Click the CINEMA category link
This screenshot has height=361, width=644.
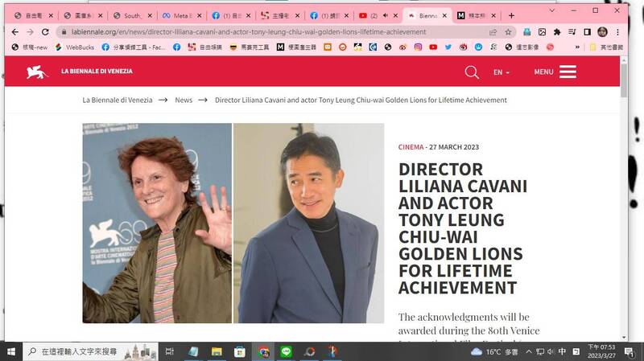[x=411, y=147]
